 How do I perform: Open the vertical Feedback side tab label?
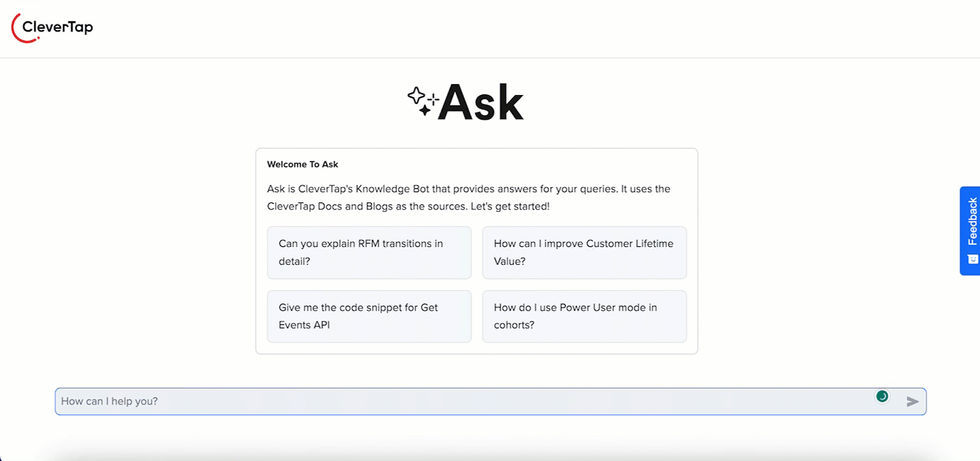click(x=972, y=221)
